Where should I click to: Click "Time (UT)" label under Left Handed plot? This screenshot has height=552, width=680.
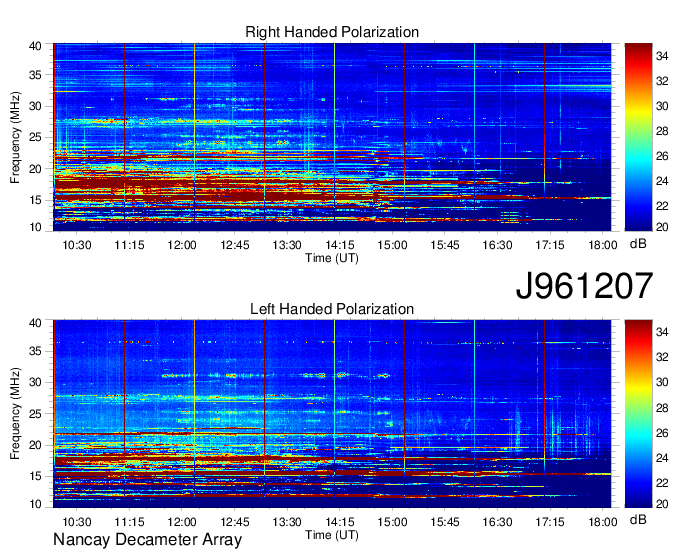click(x=332, y=535)
